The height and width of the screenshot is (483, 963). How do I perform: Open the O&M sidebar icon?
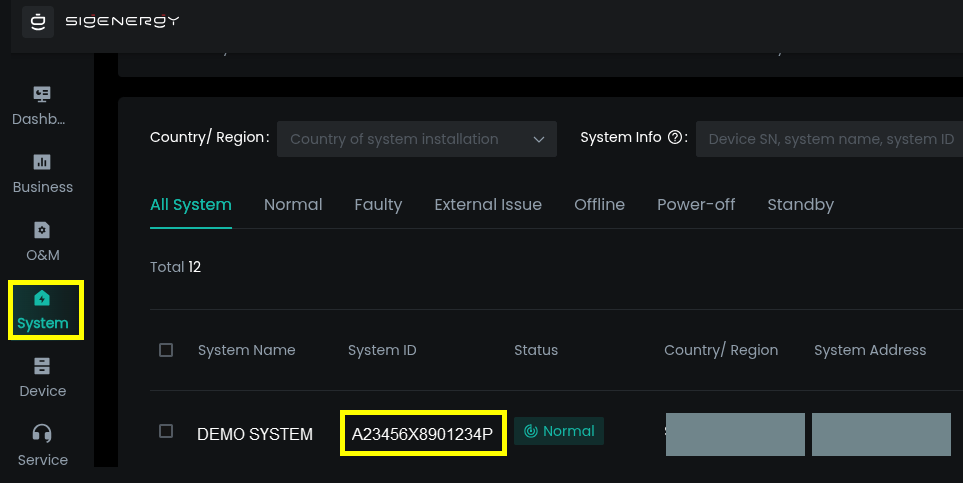[42, 230]
